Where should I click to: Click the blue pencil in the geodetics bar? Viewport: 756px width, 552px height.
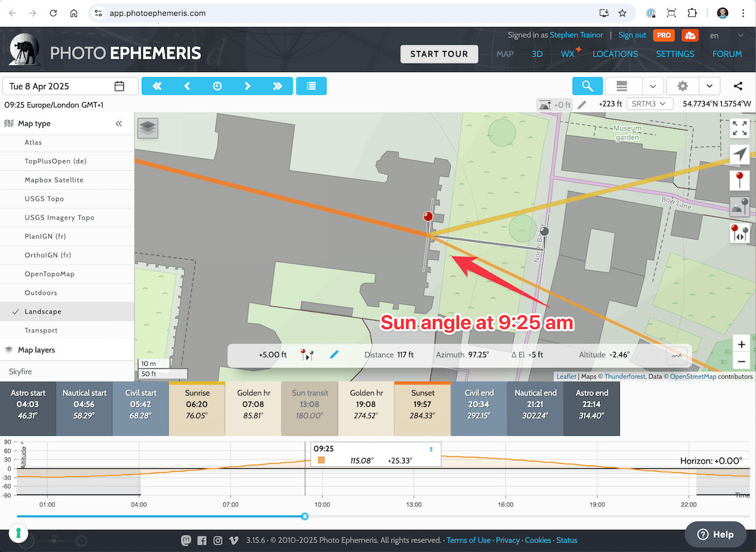(334, 355)
